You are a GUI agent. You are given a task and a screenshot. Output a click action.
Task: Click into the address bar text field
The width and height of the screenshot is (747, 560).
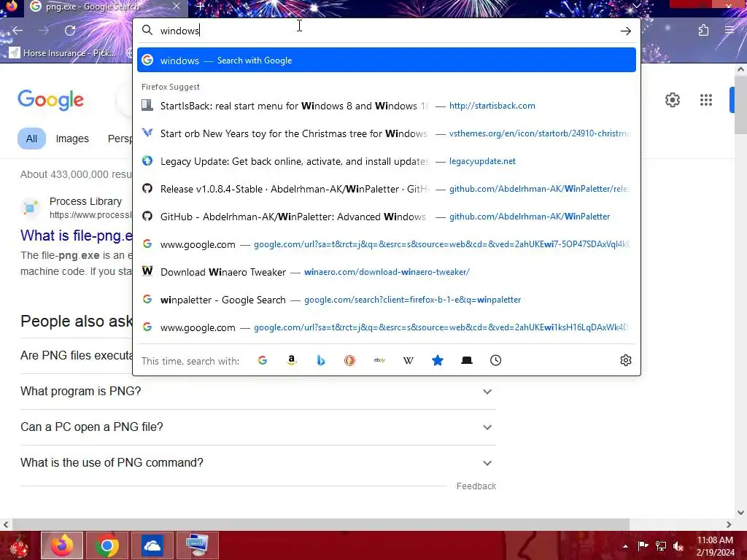pos(386,31)
